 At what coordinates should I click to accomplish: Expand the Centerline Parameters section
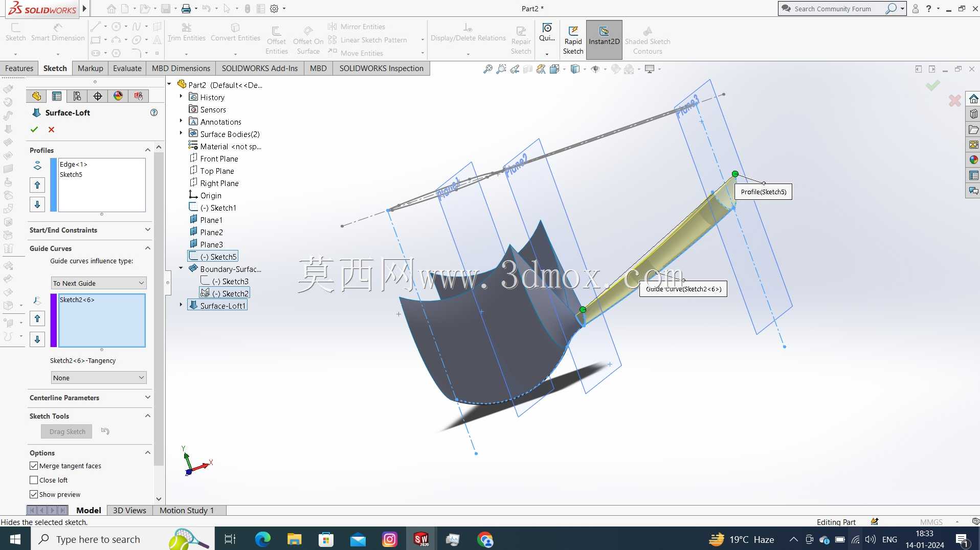tap(147, 397)
